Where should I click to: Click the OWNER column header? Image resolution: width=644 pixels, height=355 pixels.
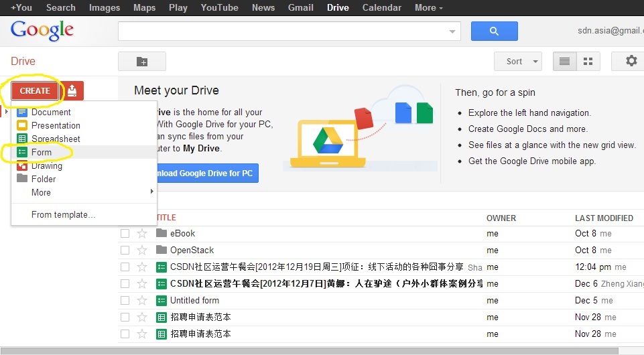click(x=501, y=218)
